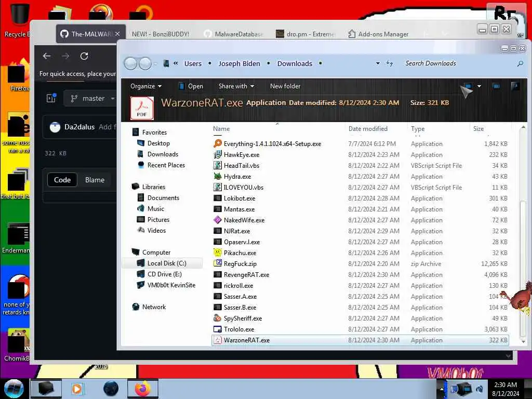Select Downloads in the navigation pane
The image size is (532, 399).
tap(163, 154)
